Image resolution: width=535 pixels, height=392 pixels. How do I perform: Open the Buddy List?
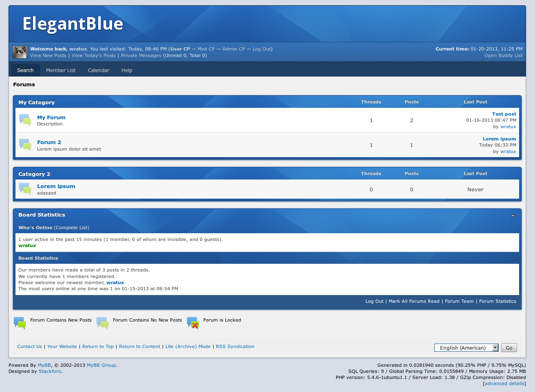(503, 55)
